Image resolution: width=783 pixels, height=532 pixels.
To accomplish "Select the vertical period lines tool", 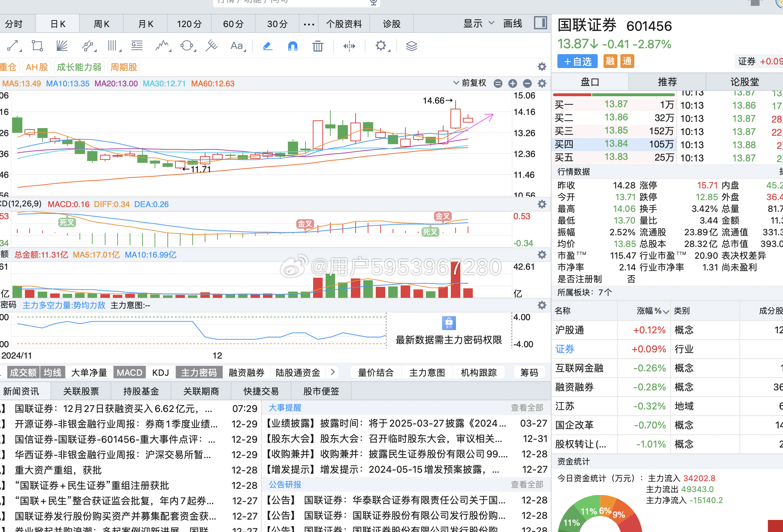I will pyautogui.click(x=113, y=46).
